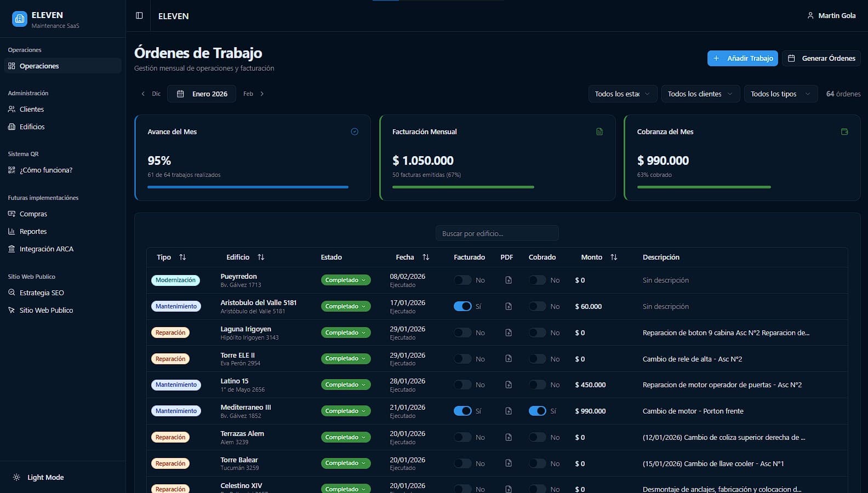Click the Avance del Mes progress bar
The height and width of the screenshot is (493, 868).
click(248, 187)
